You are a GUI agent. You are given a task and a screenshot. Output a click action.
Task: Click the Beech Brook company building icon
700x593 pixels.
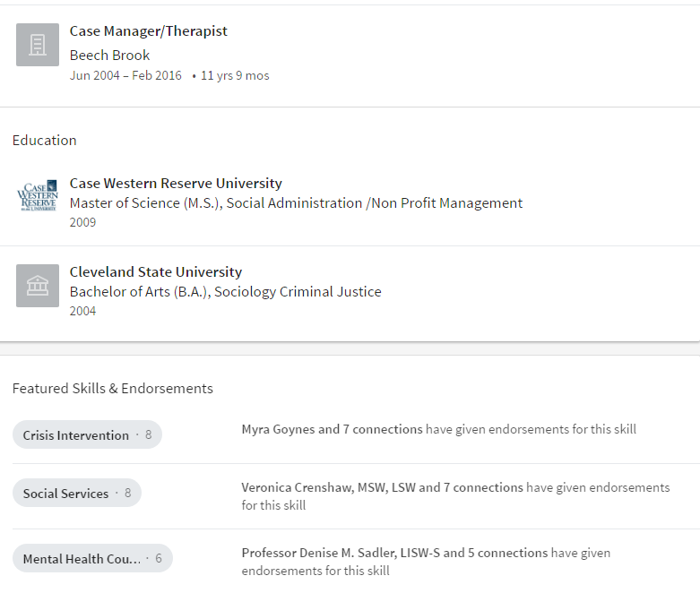[38, 45]
